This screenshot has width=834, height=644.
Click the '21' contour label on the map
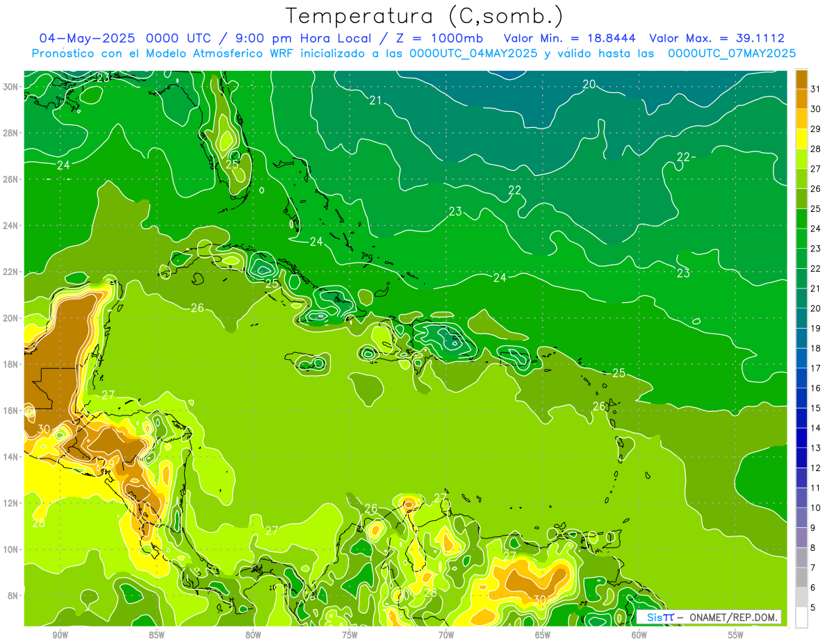pos(376,101)
